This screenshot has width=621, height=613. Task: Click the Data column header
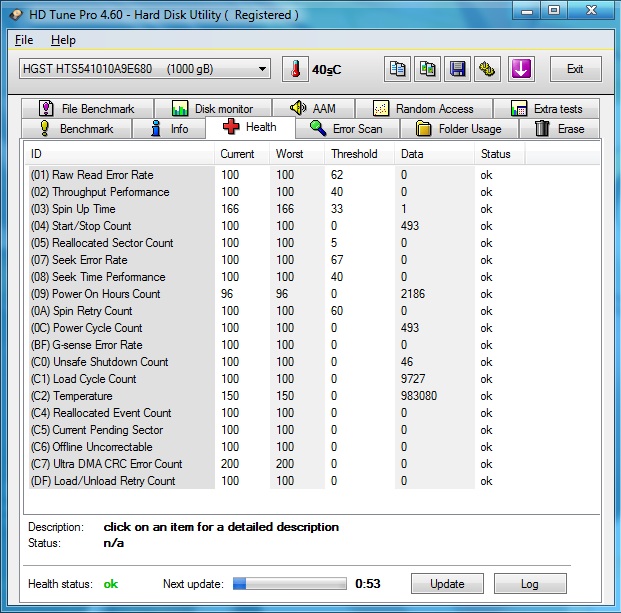point(434,154)
